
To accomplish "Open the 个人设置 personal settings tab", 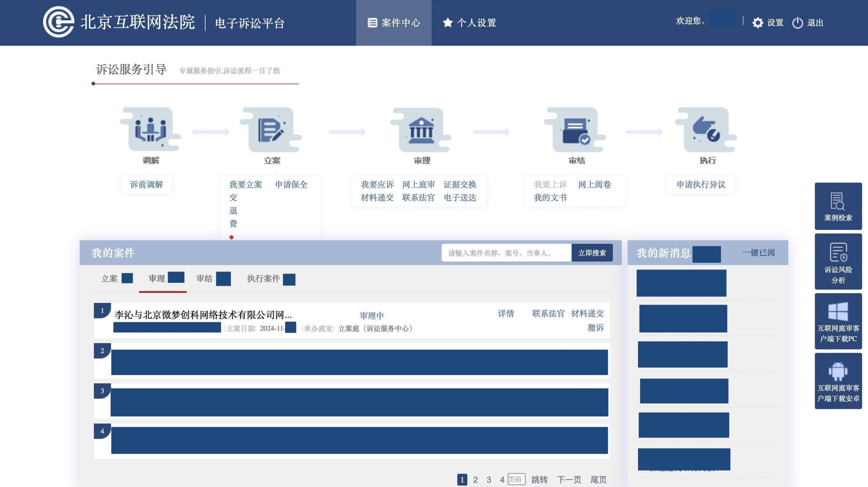I will pyautogui.click(x=469, y=23).
